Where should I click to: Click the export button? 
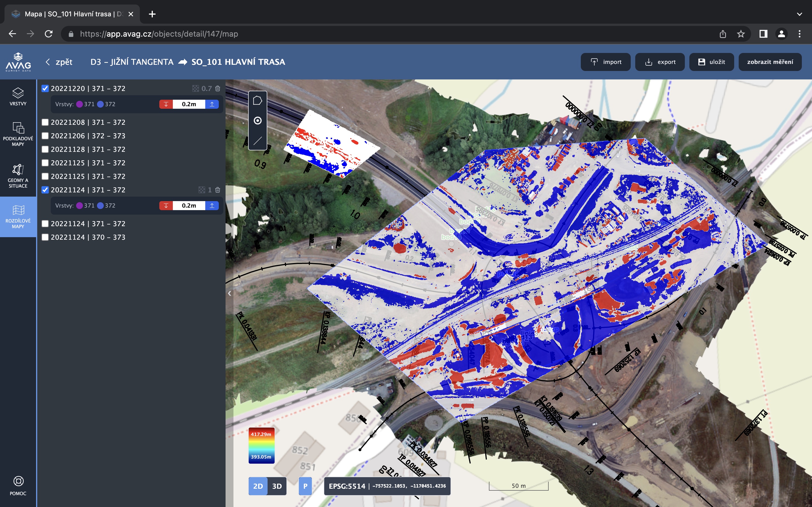[x=660, y=62]
